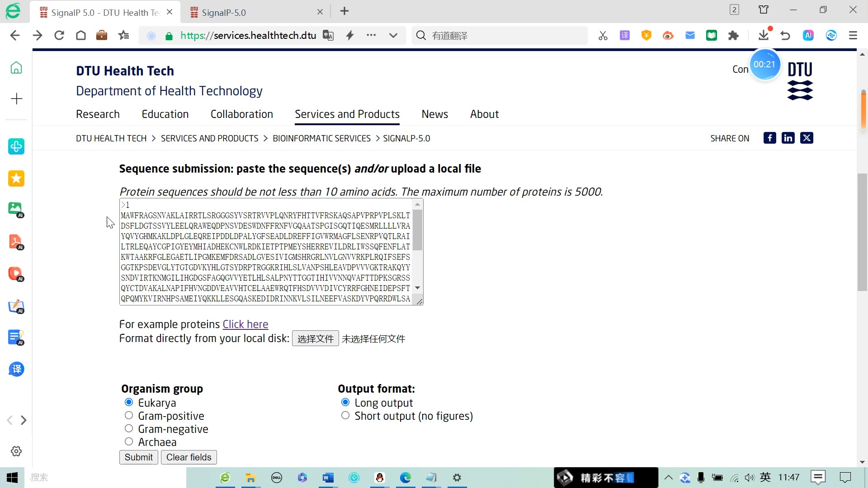Image resolution: width=868 pixels, height=488 pixels.
Task: Click the undo closed tab icon
Action: (785, 36)
